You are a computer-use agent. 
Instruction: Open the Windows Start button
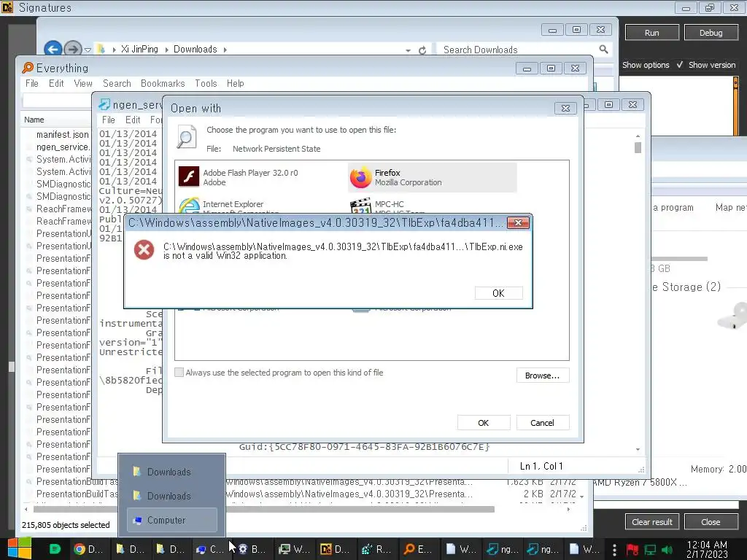[20, 548]
